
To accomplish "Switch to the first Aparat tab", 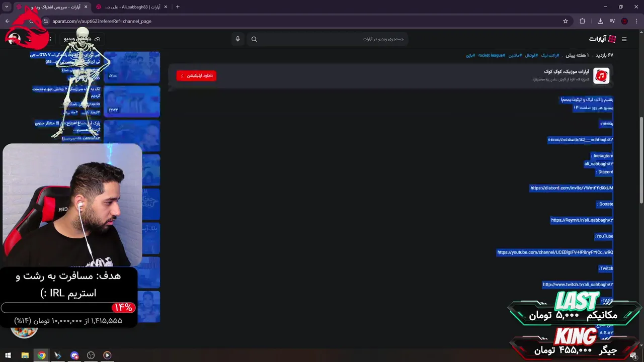I will point(52,7).
